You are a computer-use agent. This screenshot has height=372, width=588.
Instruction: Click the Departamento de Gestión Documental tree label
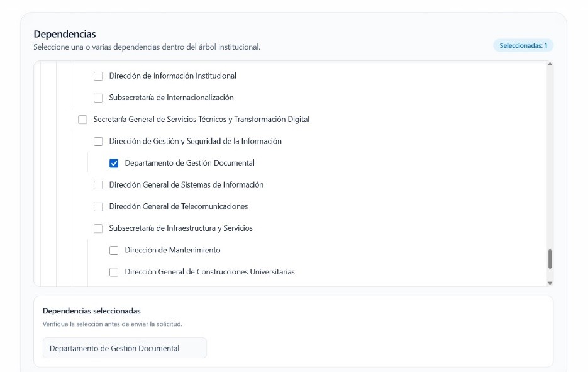[x=189, y=163]
